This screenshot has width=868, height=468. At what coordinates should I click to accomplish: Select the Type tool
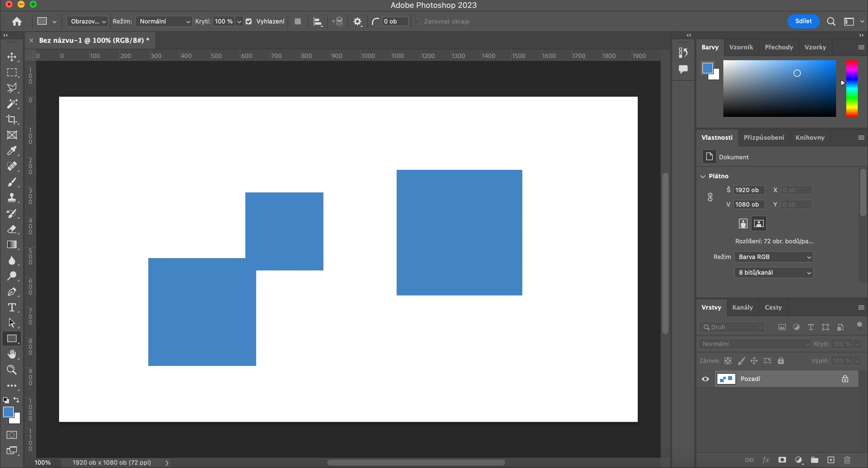(x=12, y=307)
